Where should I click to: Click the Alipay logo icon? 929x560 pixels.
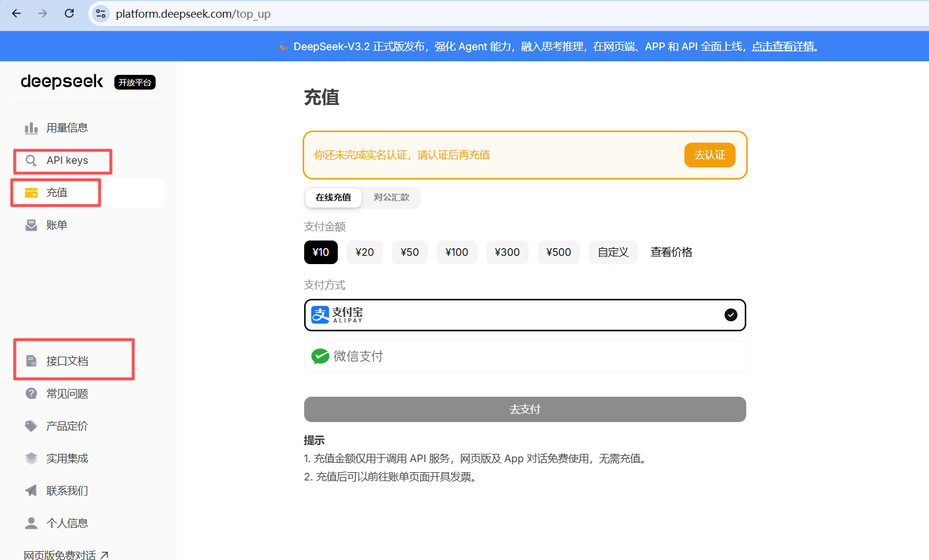tap(320, 315)
